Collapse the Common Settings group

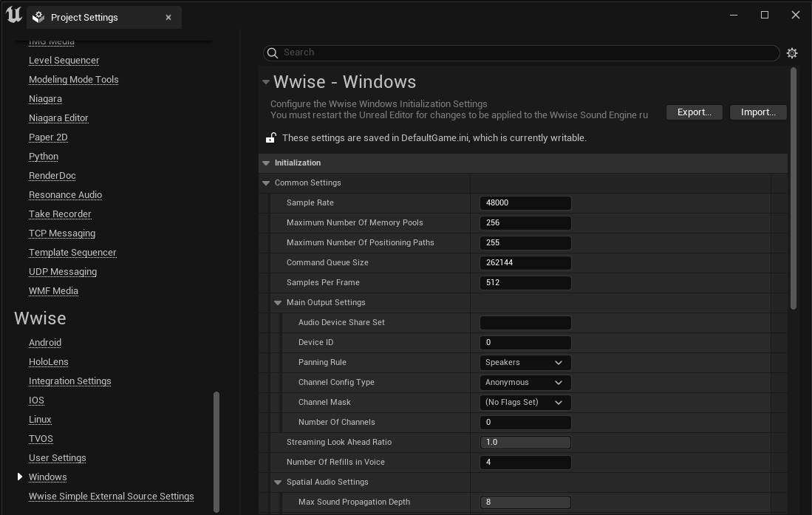[x=266, y=183]
